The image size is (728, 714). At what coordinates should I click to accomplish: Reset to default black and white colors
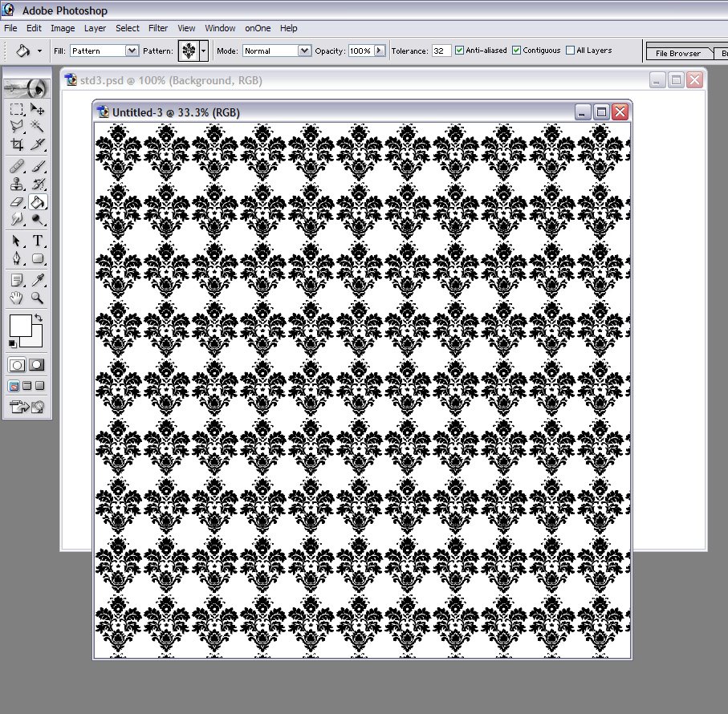pos(13,343)
